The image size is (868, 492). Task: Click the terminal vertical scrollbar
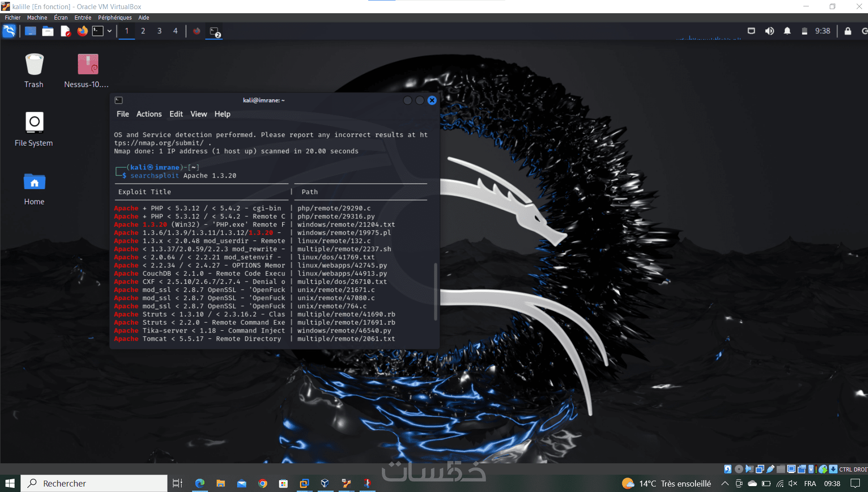[x=436, y=292]
